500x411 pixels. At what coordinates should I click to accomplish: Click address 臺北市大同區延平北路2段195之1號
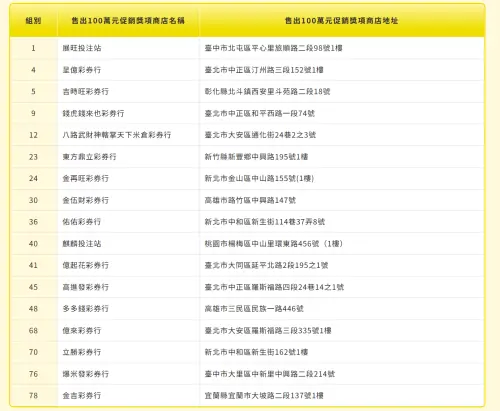266,265
